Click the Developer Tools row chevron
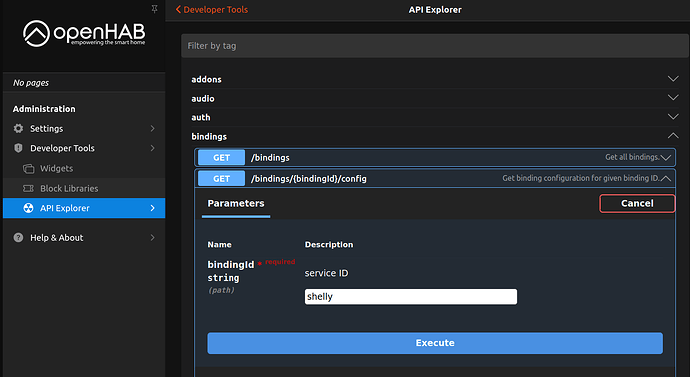Screen dimensions: 690x377 [152, 148]
